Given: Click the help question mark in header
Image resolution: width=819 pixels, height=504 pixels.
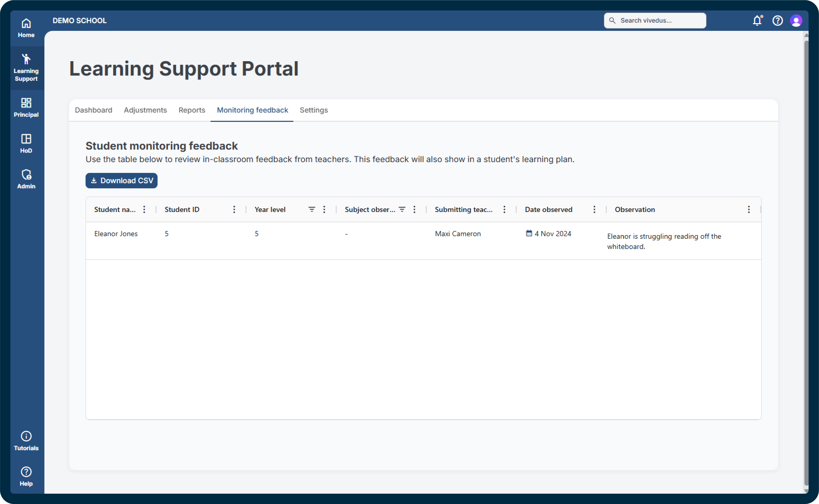Looking at the screenshot, I should coord(777,21).
